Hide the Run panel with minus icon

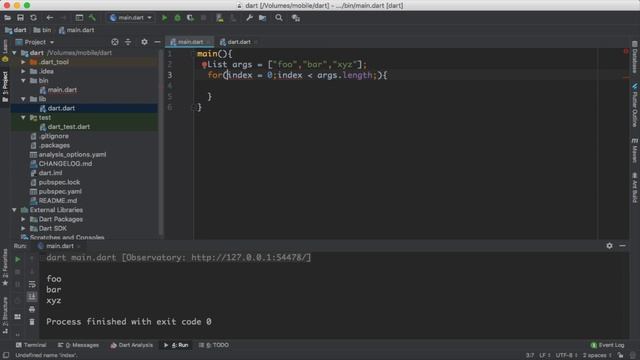click(x=622, y=246)
